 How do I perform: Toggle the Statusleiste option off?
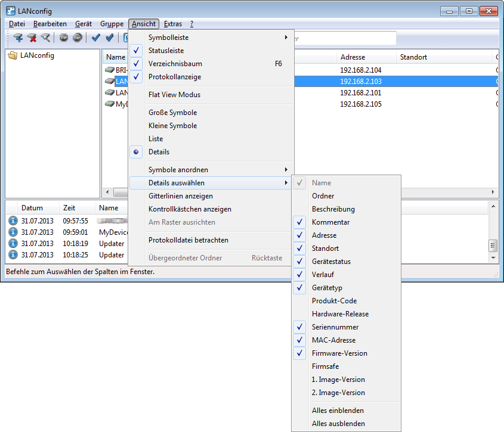[x=166, y=51]
